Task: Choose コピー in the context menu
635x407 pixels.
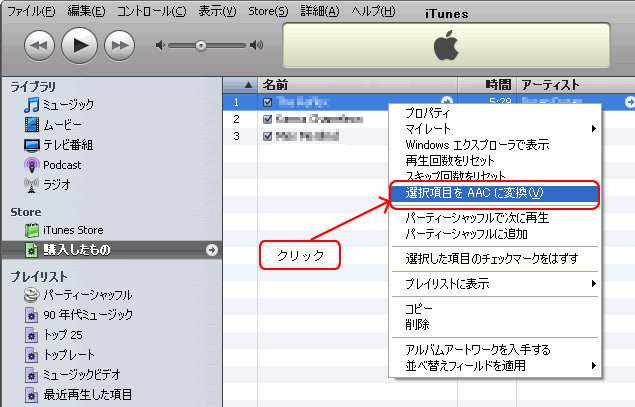Action: pyautogui.click(x=495, y=309)
